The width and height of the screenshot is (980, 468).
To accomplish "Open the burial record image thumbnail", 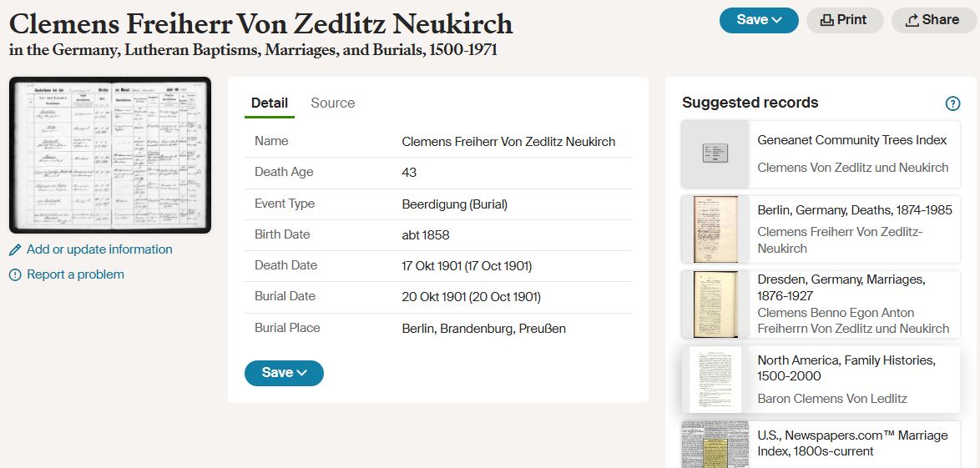I will pyautogui.click(x=110, y=155).
